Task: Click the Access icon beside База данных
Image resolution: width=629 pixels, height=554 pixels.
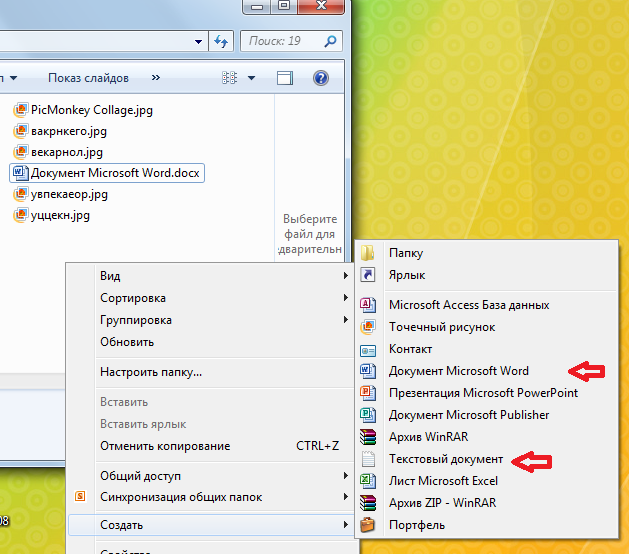Action: (368, 305)
